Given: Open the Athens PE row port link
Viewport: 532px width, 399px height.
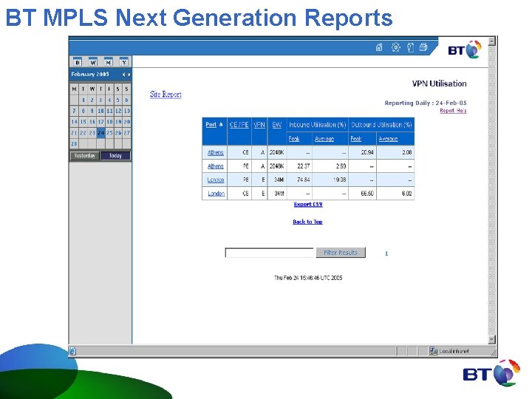Looking at the screenshot, I should pos(216,166).
